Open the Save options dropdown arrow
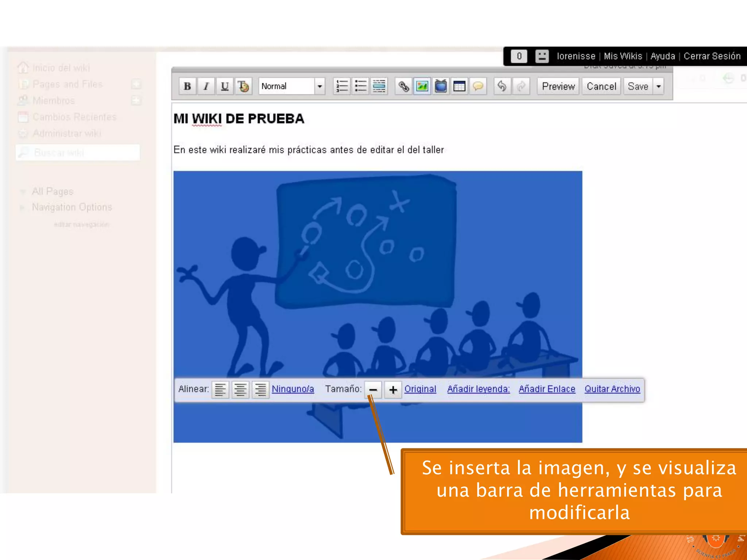Screen dimensions: 747x560 (x=658, y=86)
